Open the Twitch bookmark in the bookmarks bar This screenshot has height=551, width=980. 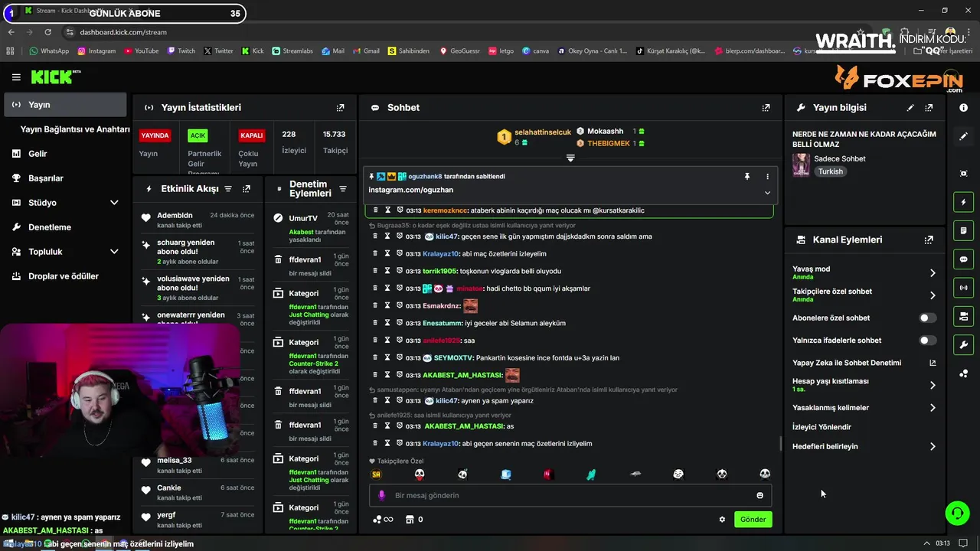(181, 51)
